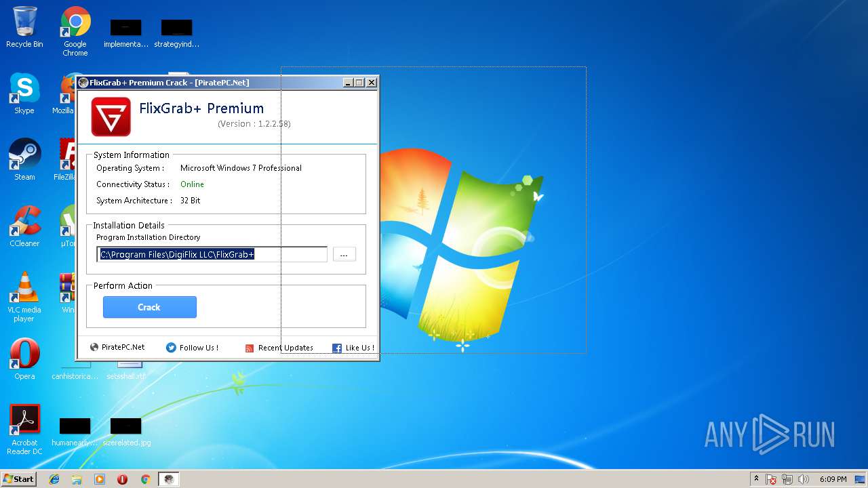Select the humanearly desktop file
This screenshot has width=868, height=488.
[x=75, y=432]
